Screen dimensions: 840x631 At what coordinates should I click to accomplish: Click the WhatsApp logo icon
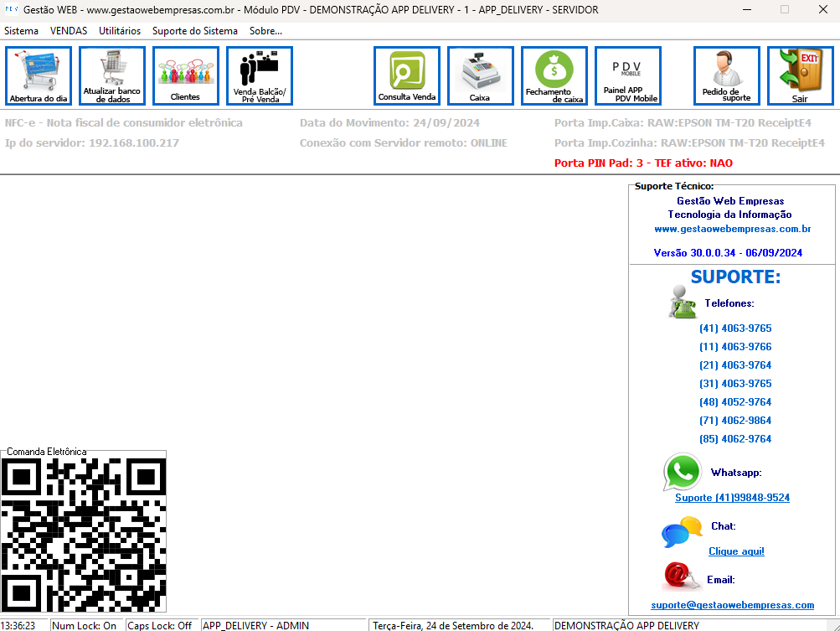[682, 472]
